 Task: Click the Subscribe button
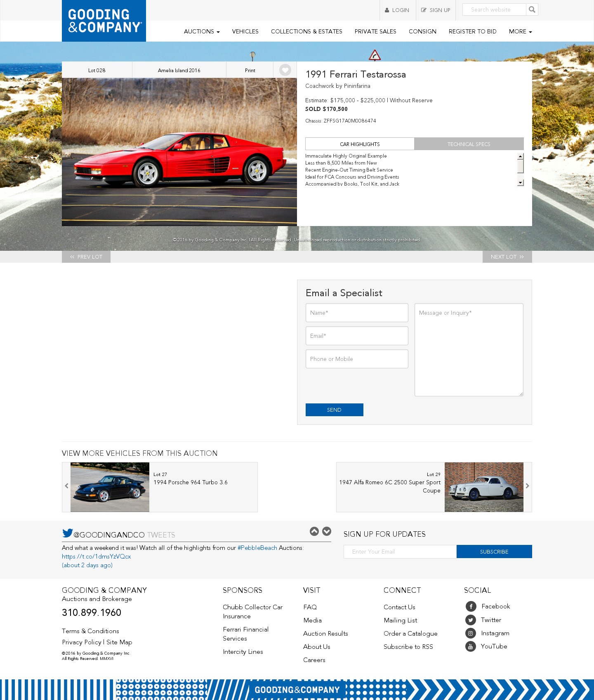coord(494,552)
